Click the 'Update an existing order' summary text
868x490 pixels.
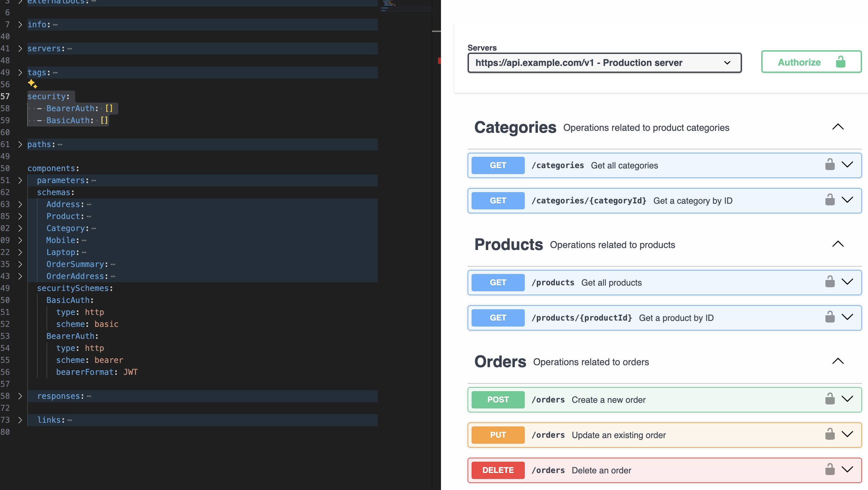point(618,435)
